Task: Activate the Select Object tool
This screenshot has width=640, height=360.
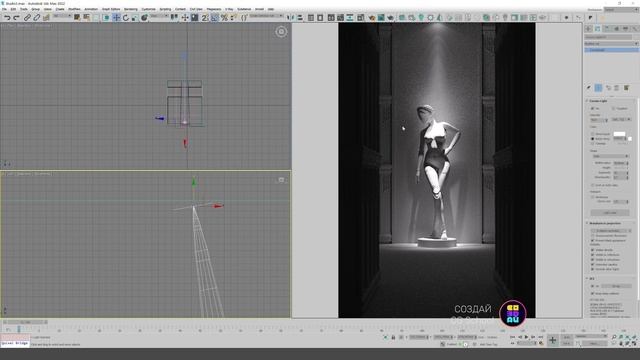Action: tap(77, 18)
